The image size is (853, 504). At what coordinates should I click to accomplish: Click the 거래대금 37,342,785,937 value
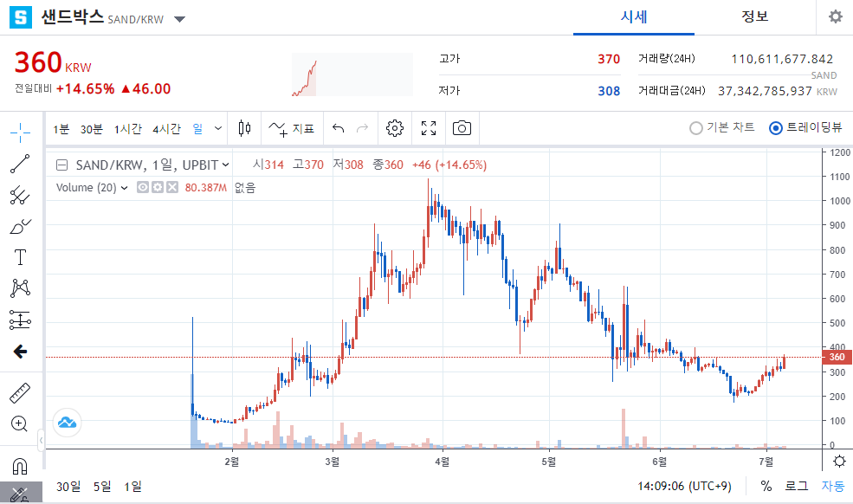[x=765, y=91]
